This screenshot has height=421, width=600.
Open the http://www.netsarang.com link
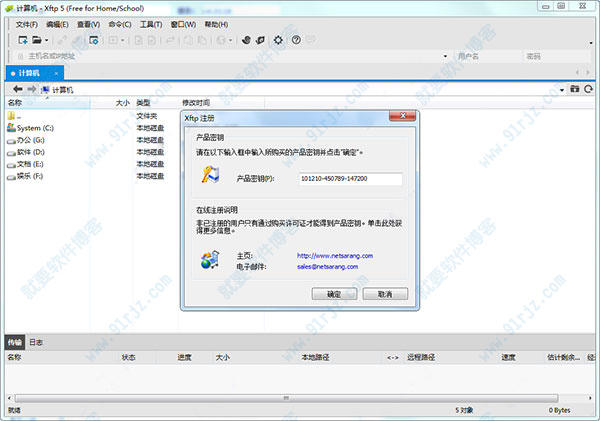click(334, 256)
